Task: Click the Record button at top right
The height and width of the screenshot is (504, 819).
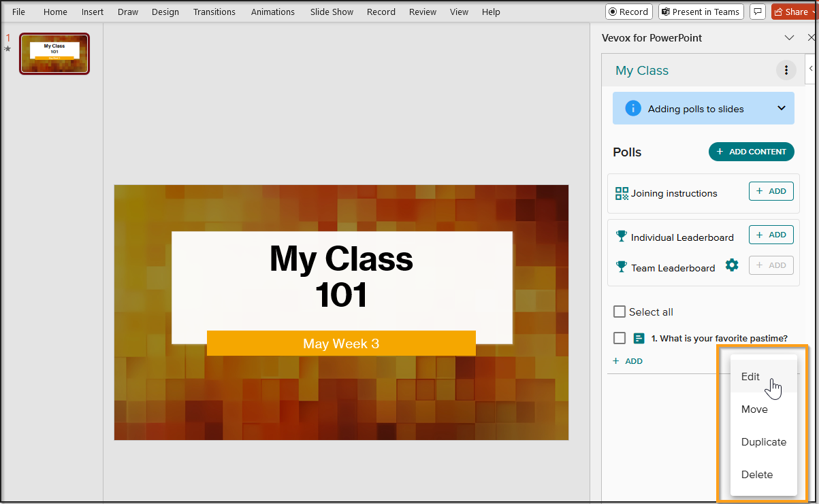Action: (629, 12)
